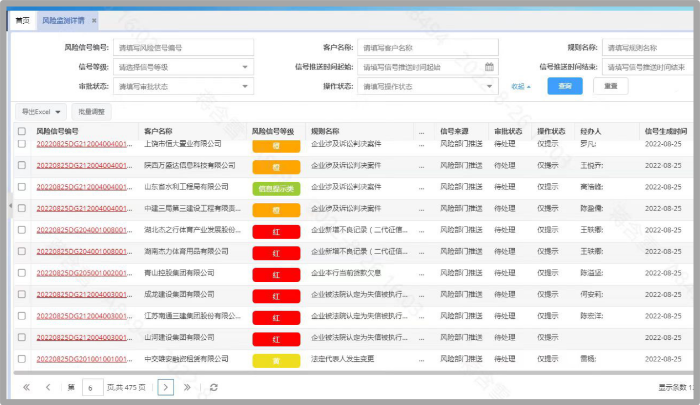Screen dimensions: 700x405
Task: Open the calendar picker for 信号推送时间起始
Action: 489,67
